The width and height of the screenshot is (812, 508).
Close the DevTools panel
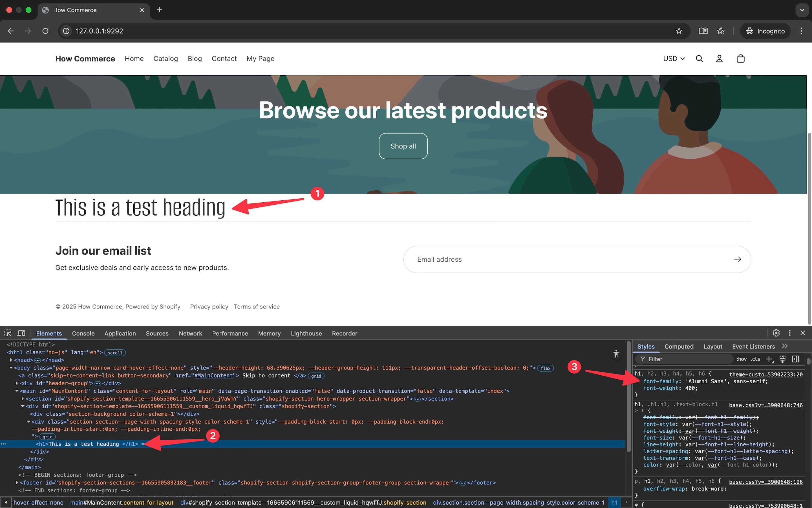[803, 333]
